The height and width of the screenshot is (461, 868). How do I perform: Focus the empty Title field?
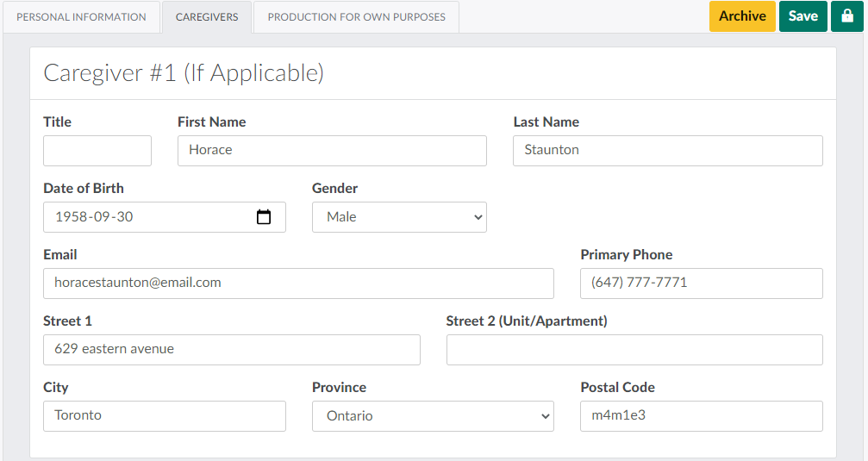pyautogui.click(x=97, y=151)
